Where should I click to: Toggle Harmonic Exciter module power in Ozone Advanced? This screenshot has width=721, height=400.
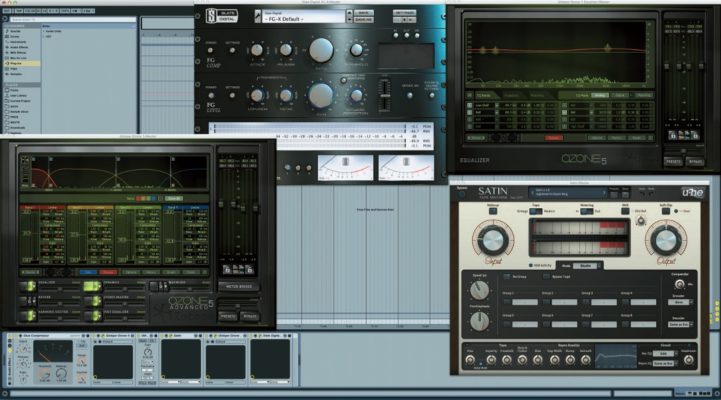pyautogui.click(x=28, y=315)
